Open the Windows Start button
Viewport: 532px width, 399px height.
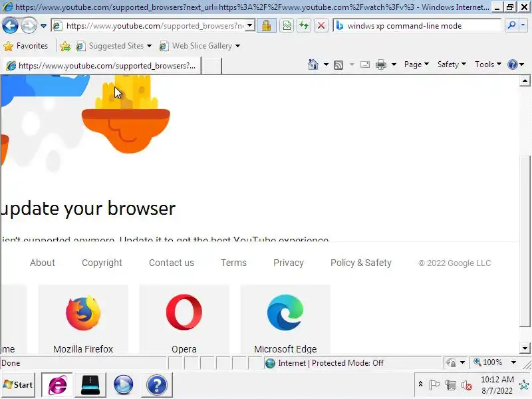click(x=18, y=385)
